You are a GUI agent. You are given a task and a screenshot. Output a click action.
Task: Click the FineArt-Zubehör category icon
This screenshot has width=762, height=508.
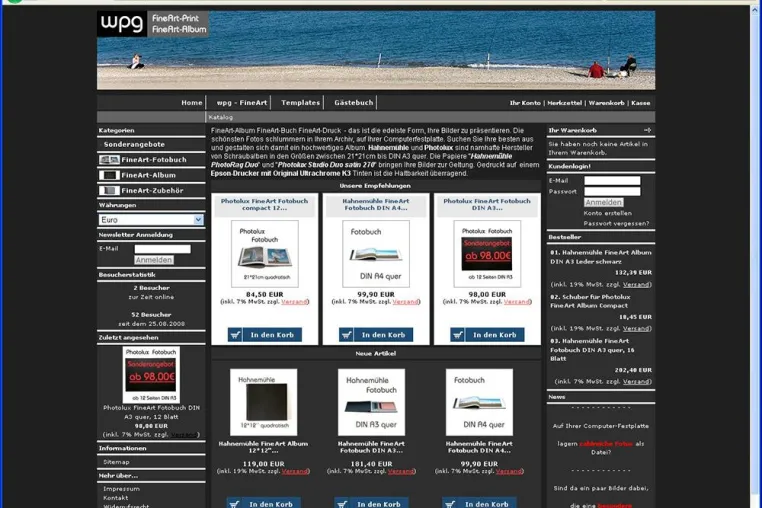pos(109,191)
